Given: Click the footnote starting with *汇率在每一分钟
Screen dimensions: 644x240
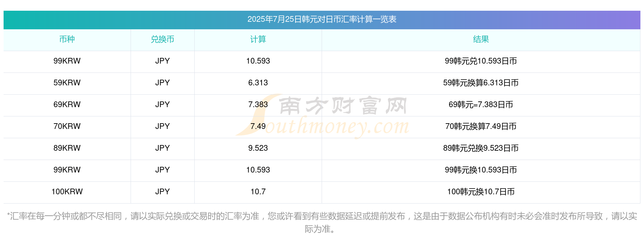Looking at the screenshot, I should (322, 222).
